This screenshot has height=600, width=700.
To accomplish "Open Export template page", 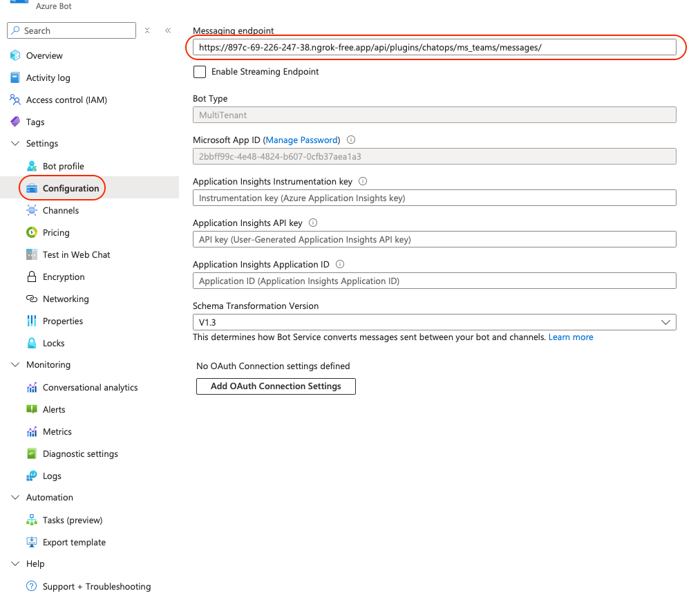I will [74, 543].
